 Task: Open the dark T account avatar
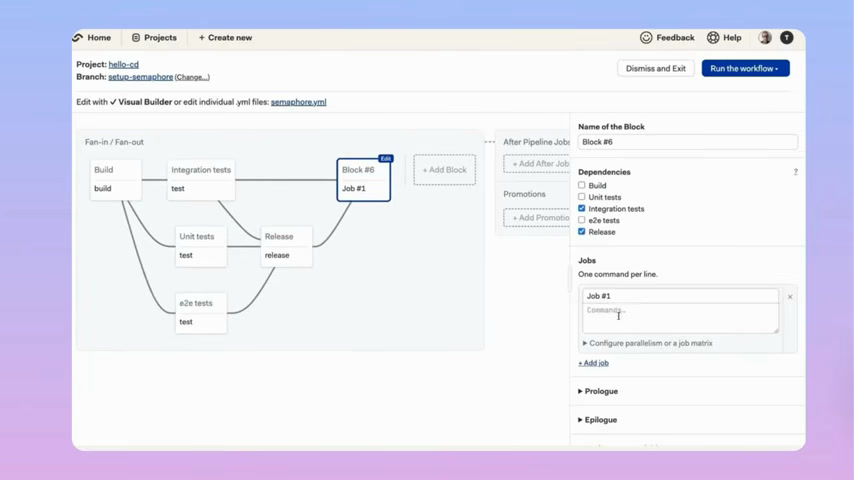pos(786,38)
